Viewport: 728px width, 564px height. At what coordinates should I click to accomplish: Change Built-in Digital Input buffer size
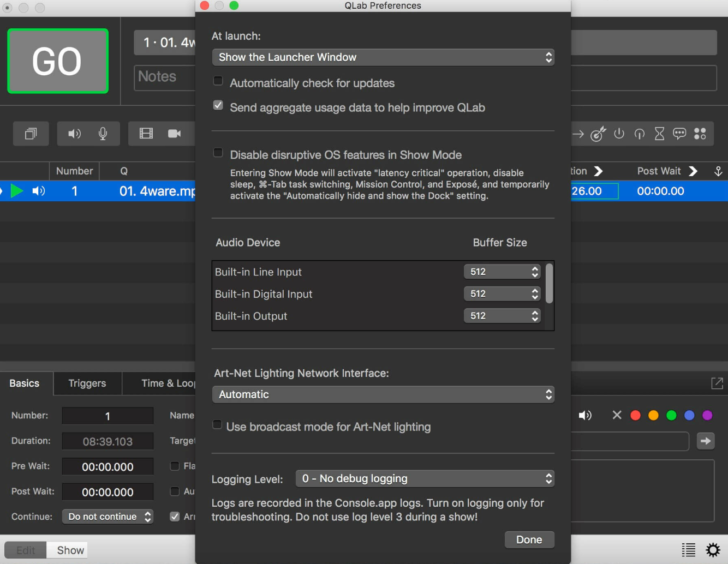502,293
